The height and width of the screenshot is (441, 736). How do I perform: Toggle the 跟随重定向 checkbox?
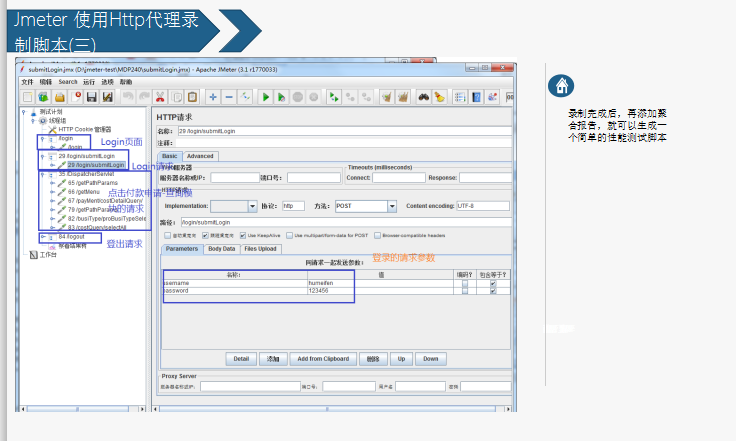point(205,236)
